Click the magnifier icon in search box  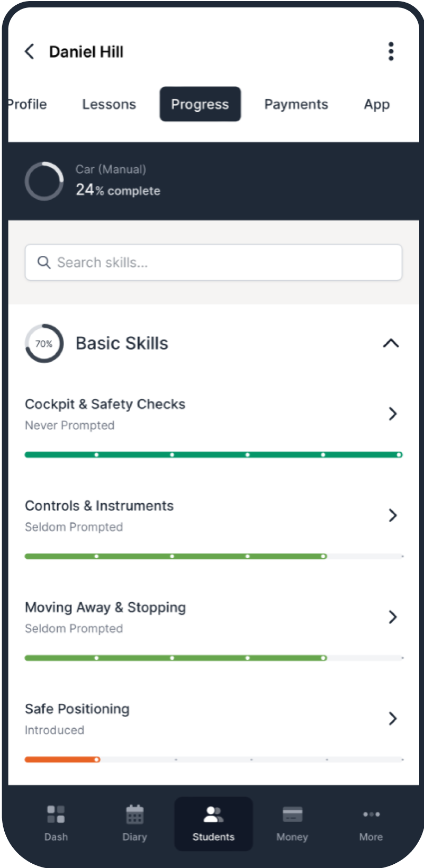click(x=44, y=262)
